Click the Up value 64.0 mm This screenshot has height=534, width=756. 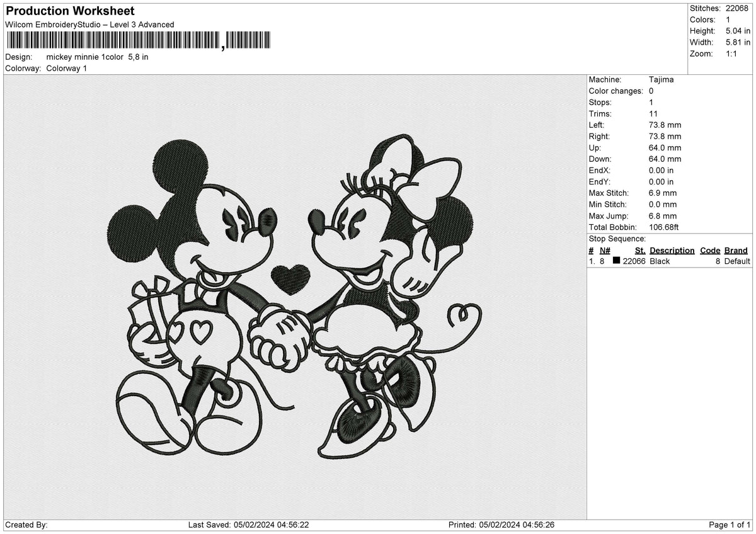pos(665,147)
